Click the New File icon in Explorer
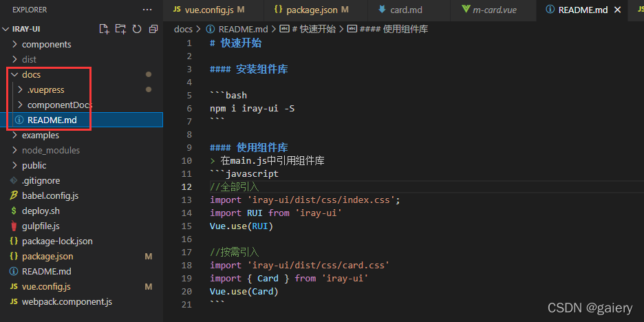This screenshot has width=644, height=322. coord(105,29)
